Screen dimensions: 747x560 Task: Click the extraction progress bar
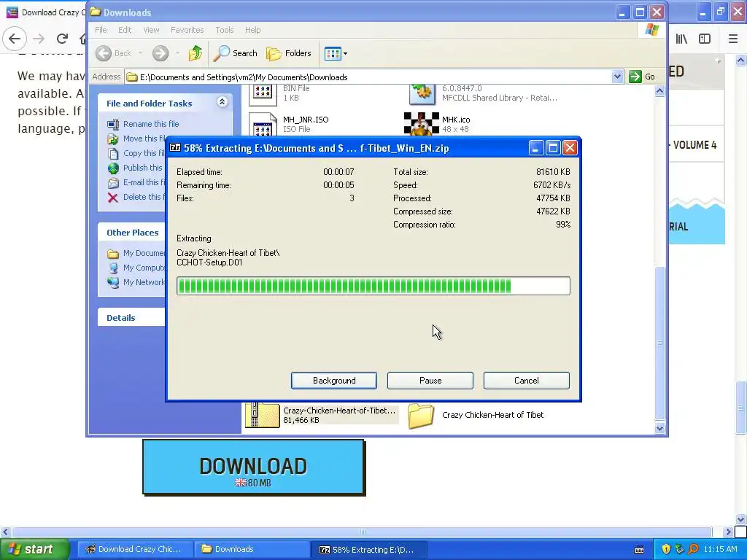click(x=373, y=286)
